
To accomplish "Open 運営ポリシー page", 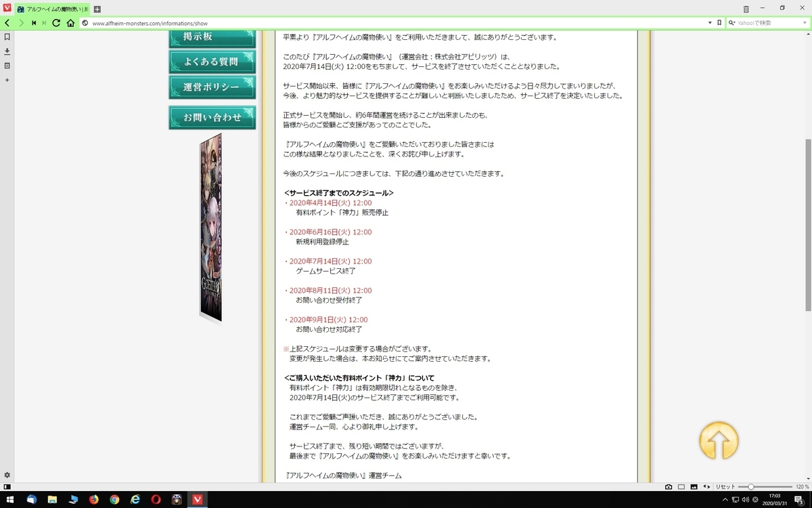I will tap(212, 87).
